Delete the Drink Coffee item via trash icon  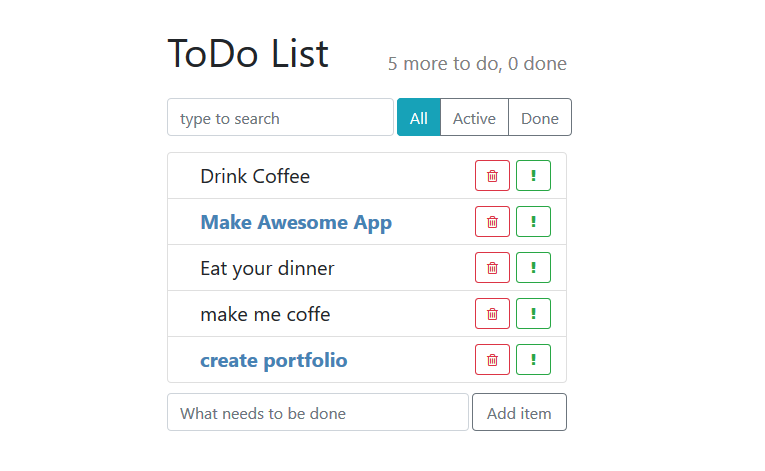pyautogui.click(x=492, y=176)
